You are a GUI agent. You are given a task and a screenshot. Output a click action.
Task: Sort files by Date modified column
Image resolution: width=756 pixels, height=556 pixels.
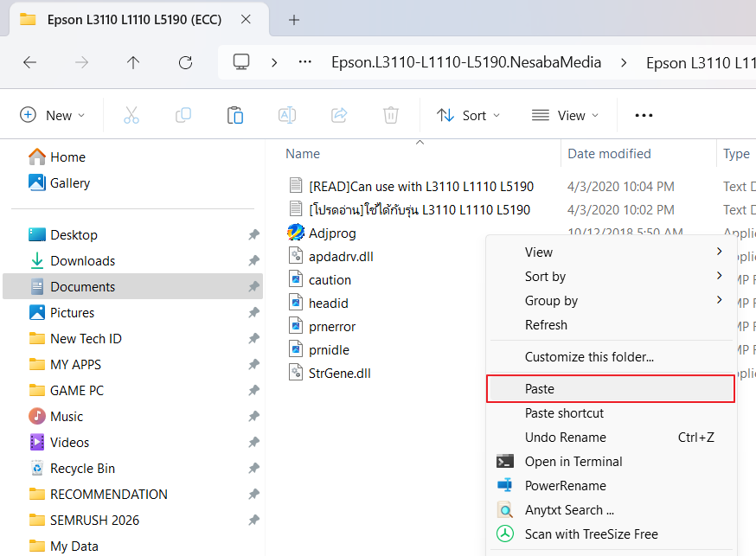(x=609, y=154)
